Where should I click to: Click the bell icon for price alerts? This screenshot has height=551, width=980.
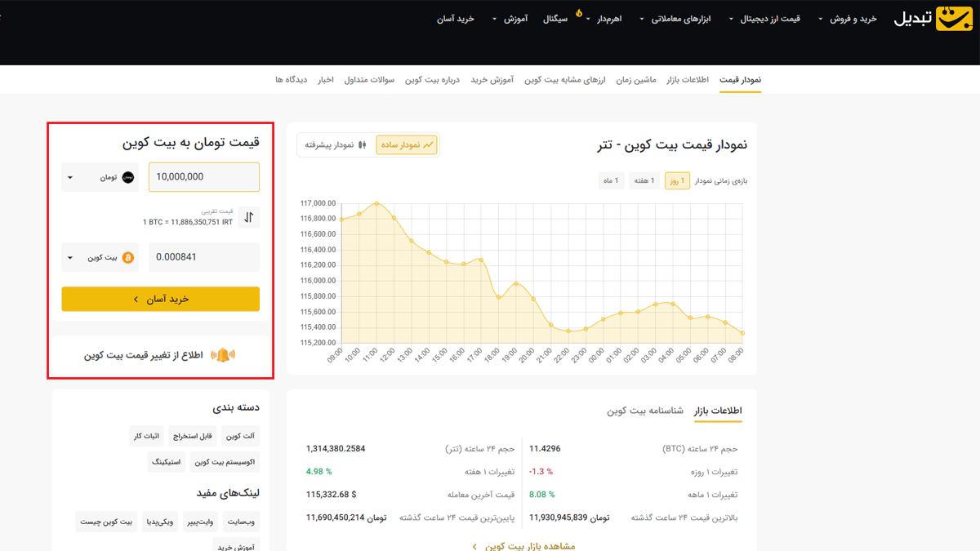tap(223, 355)
